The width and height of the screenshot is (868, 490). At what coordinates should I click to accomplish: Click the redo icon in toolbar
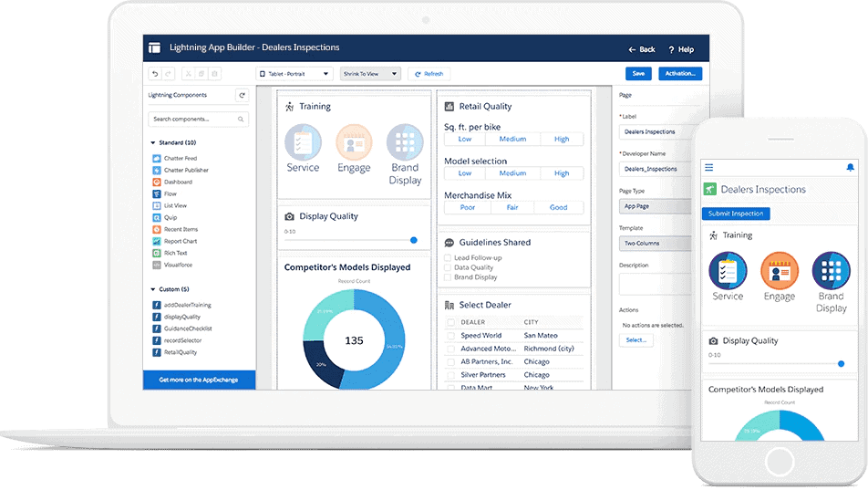click(169, 74)
